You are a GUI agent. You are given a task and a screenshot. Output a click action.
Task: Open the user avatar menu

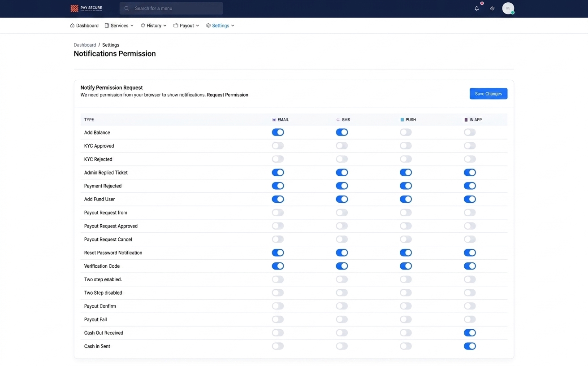coord(508,8)
